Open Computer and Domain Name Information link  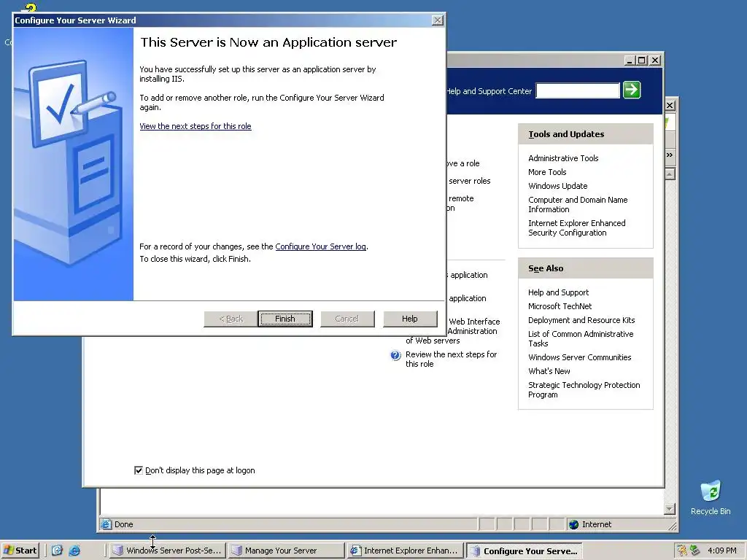(578, 204)
